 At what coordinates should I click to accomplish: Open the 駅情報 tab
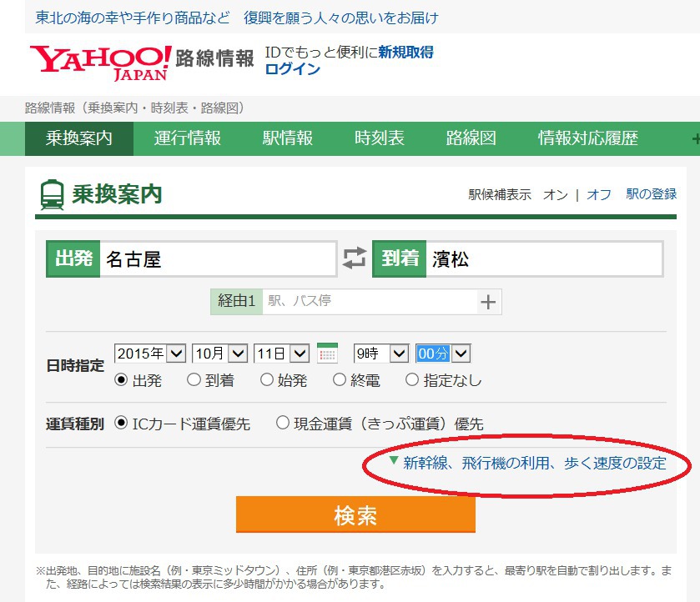288,138
